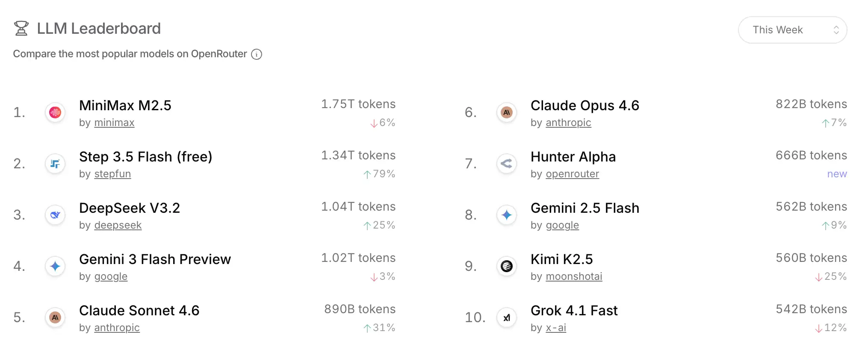
Task: Open the moonshotai provider link
Action: [574, 277]
